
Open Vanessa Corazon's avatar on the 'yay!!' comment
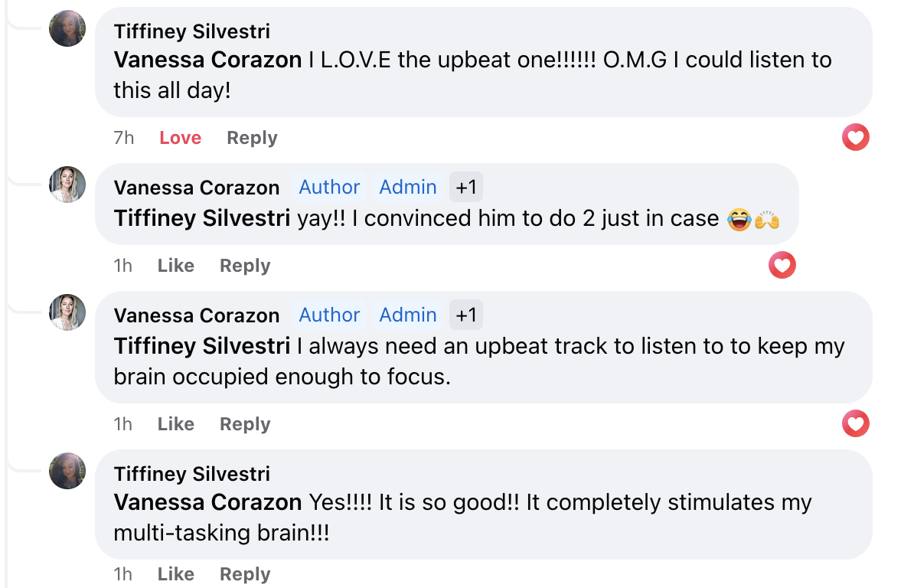tap(67, 185)
